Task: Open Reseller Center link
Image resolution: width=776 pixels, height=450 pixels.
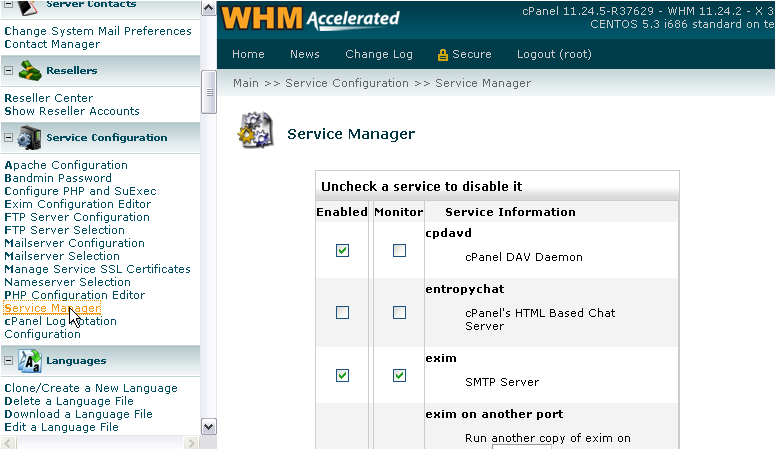Action: coord(48,98)
